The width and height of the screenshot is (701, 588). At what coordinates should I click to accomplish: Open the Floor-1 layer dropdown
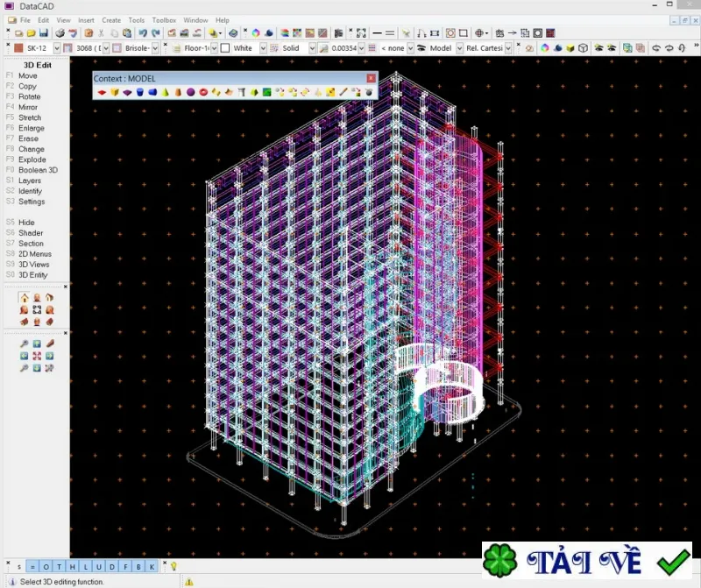(x=214, y=48)
